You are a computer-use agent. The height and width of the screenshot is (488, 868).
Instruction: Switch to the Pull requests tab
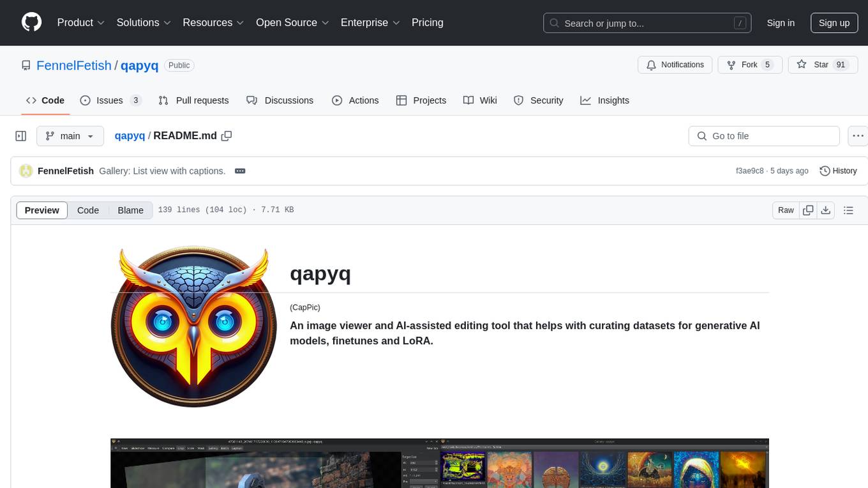tap(193, 100)
